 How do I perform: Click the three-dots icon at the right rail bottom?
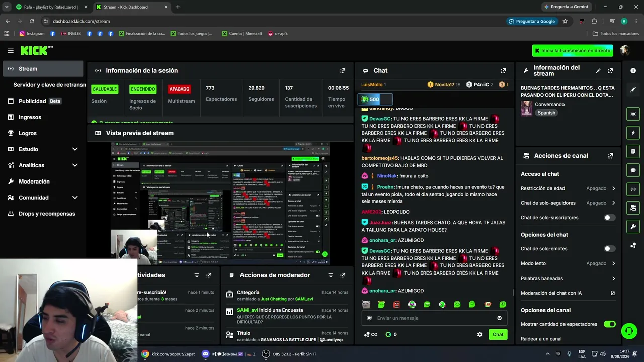(633, 245)
